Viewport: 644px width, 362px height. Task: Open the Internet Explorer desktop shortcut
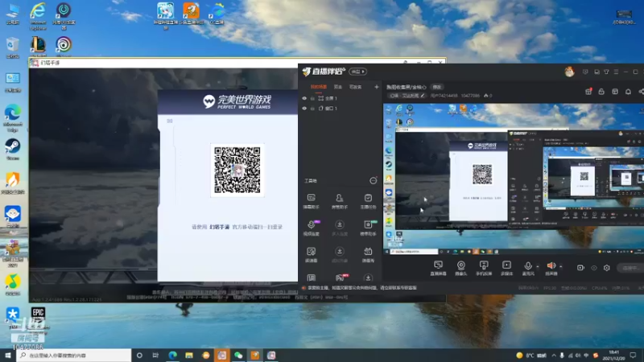tap(38, 15)
